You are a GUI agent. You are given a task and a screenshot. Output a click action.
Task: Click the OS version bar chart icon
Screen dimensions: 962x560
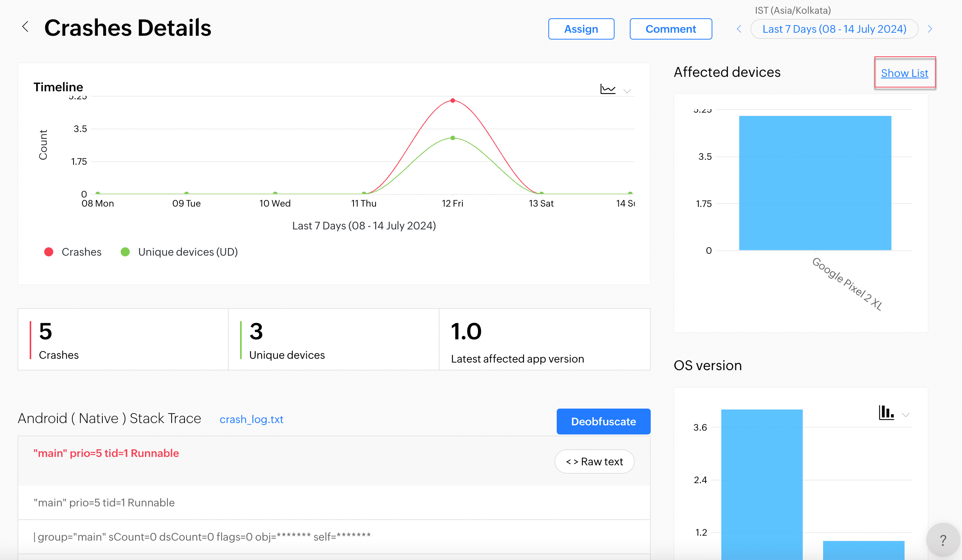click(886, 413)
